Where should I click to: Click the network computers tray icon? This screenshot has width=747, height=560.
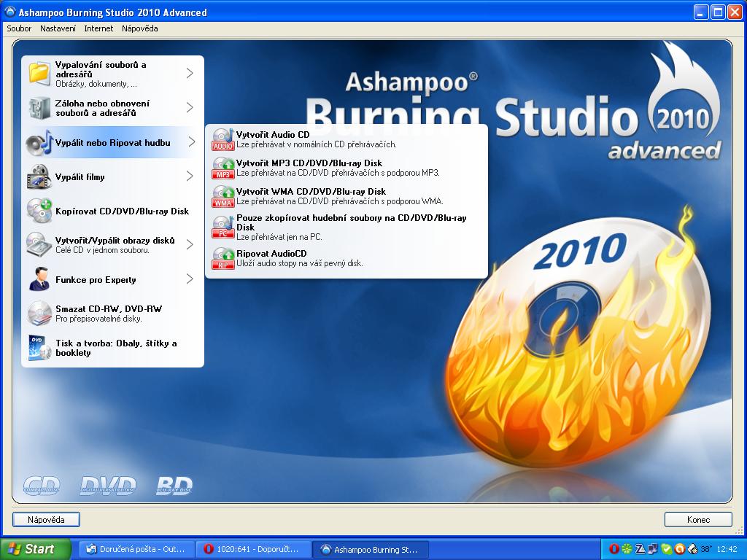(653, 549)
